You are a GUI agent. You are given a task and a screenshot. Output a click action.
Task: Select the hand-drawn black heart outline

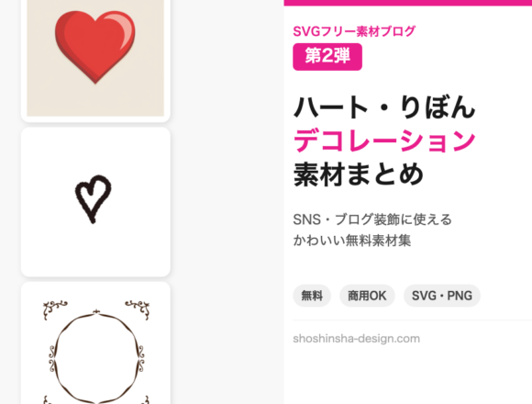click(94, 199)
